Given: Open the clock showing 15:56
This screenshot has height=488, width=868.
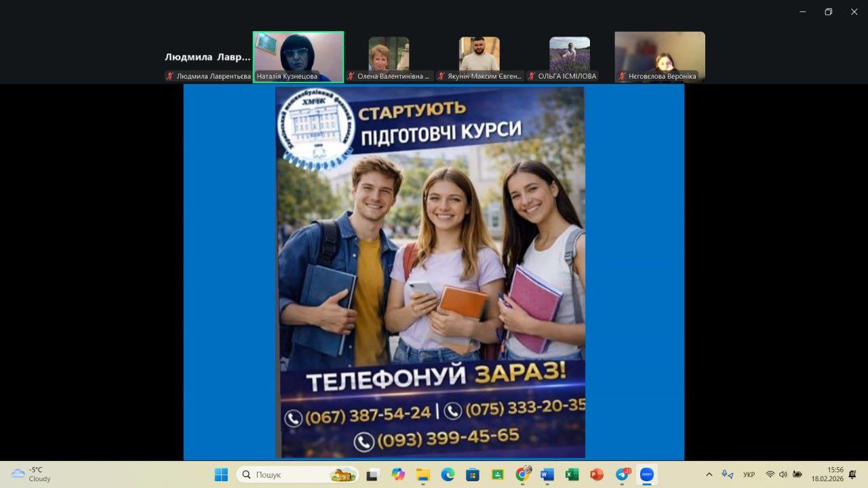Looking at the screenshot, I should click(x=827, y=474).
